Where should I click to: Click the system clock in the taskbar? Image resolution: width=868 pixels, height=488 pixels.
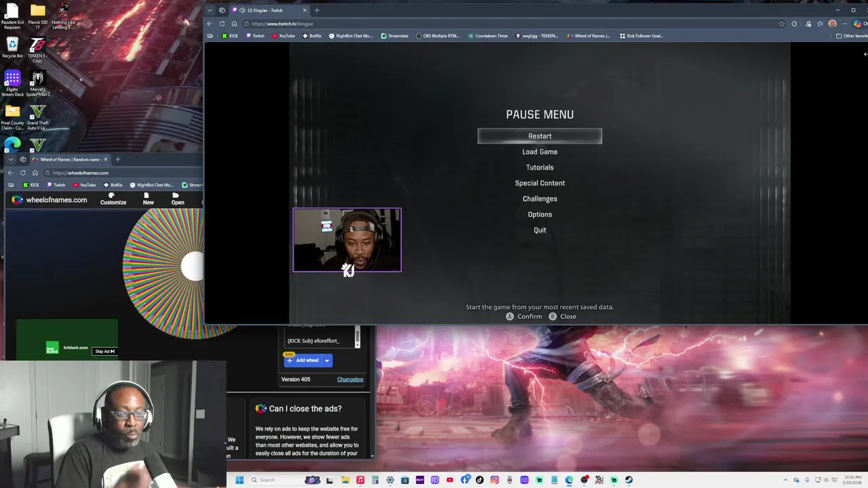click(x=852, y=480)
